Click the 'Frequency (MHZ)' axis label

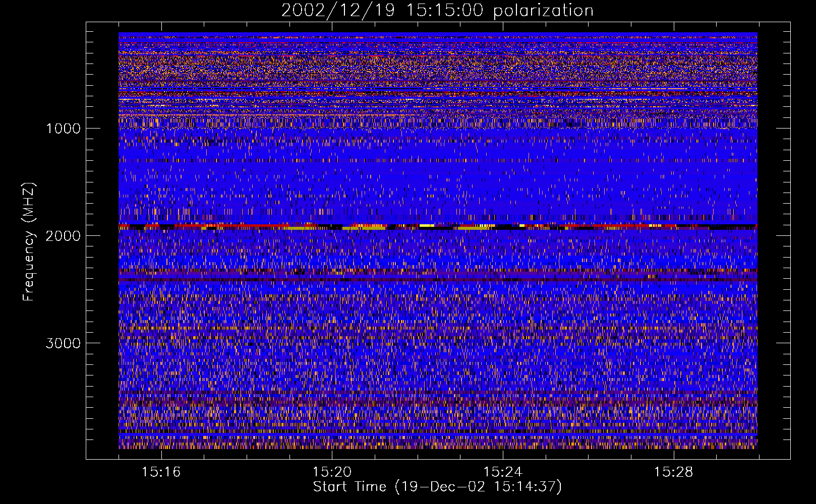(x=29, y=242)
